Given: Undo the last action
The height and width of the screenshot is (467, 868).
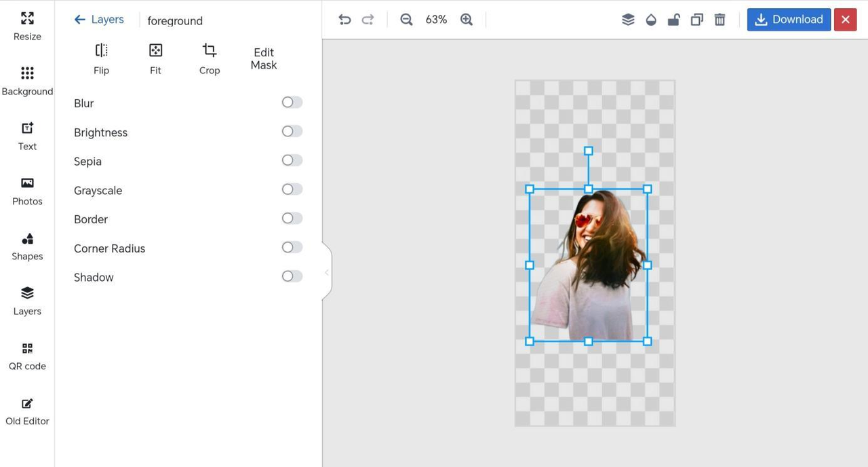Looking at the screenshot, I should pos(344,20).
